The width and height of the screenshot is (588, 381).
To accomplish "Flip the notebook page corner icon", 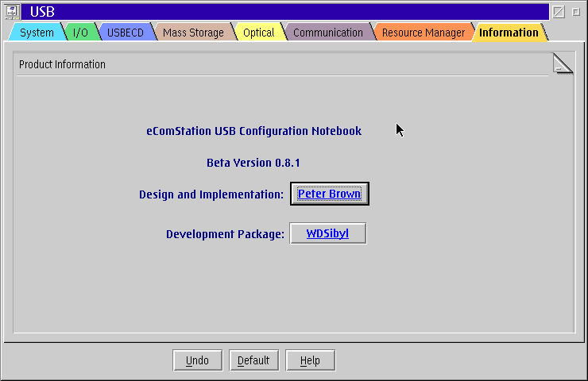I will point(563,63).
